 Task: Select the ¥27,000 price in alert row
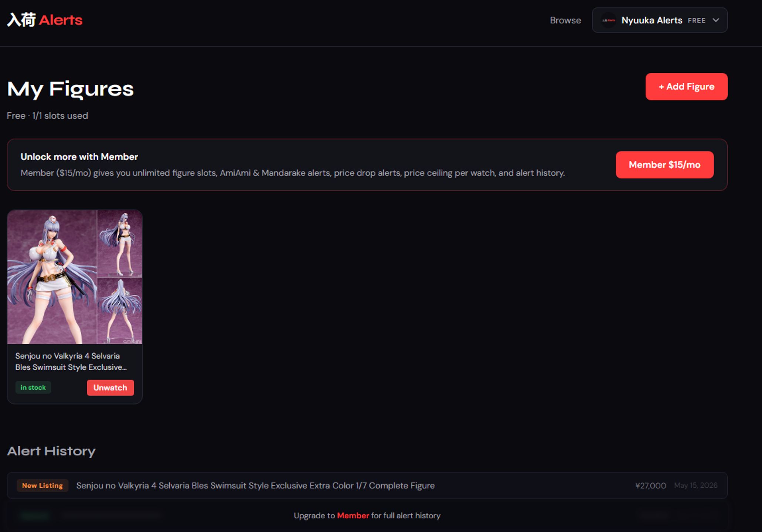[650, 485]
